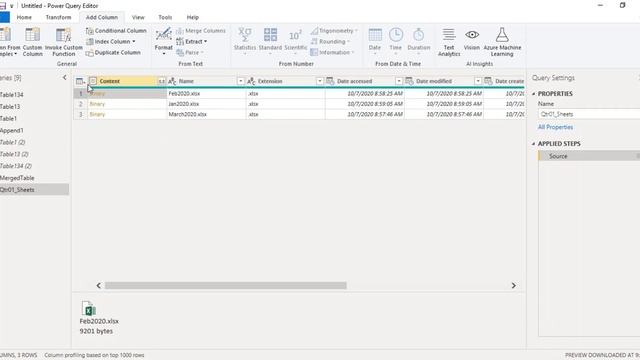Switch to the Transform tab
The width and height of the screenshot is (640, 360).
(x=58, y=17)
